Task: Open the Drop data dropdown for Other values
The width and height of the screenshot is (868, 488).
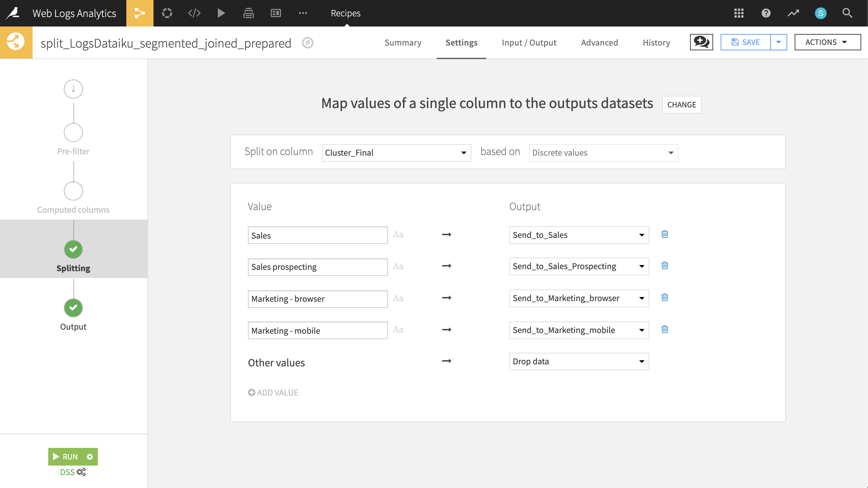Action: click(579, 362)
